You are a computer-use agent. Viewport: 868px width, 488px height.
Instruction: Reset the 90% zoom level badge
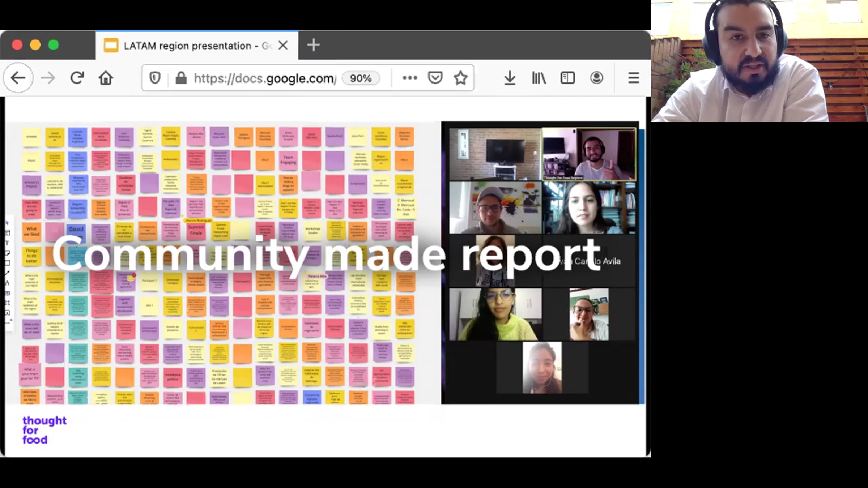pyautogui.click(x=361, y=78)
